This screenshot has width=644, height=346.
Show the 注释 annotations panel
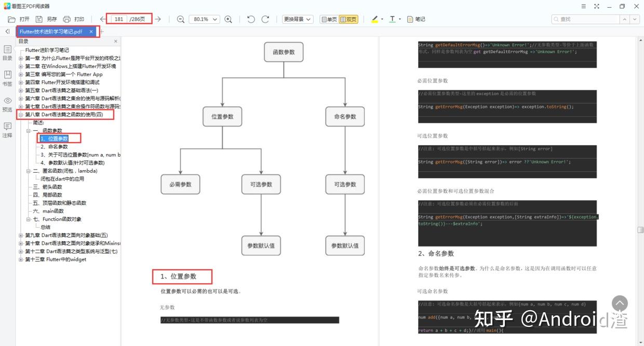click(7, 130)
